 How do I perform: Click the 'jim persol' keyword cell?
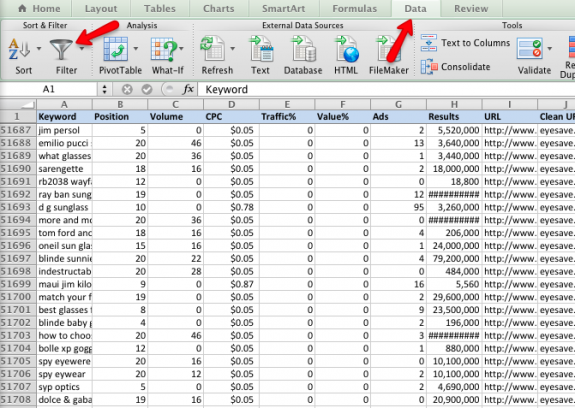(x=64, y=130)
